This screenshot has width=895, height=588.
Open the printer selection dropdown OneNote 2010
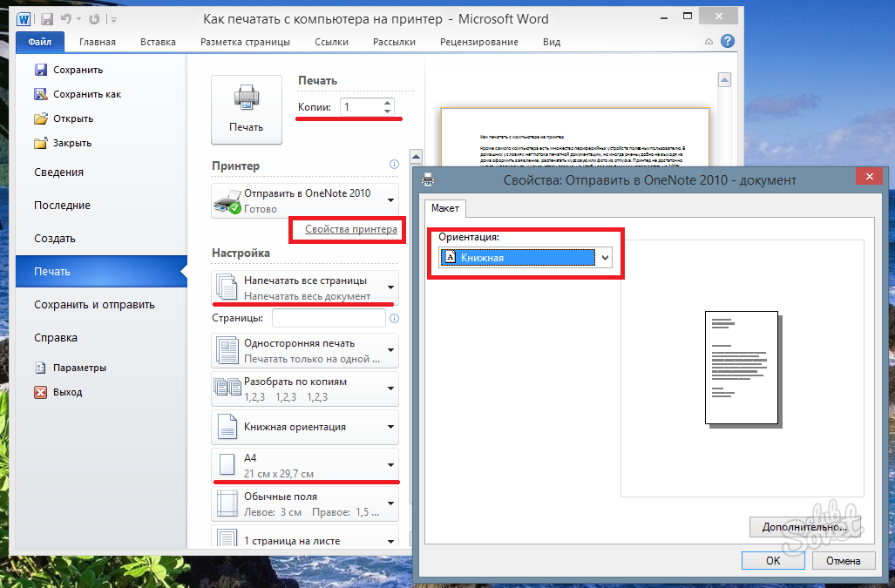[x=305, y=201]
